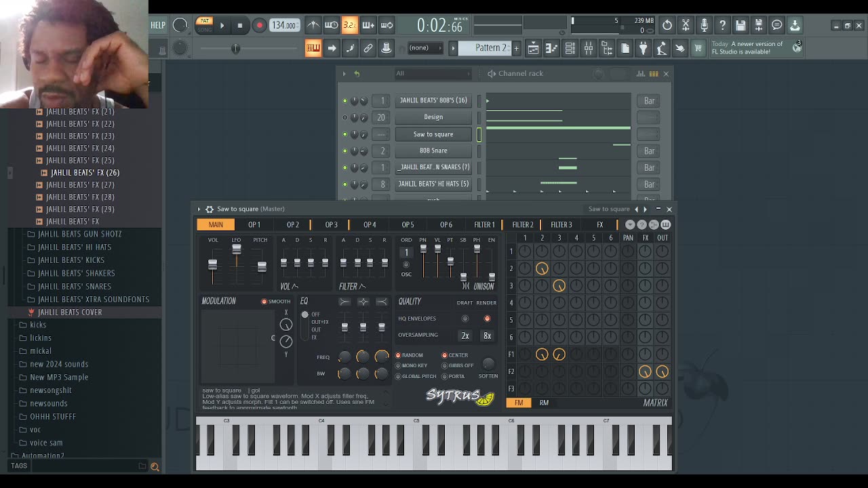The width and height of the screenshot is (868, 488).
Task: Toggle mute LED for 808 Snare channel
Action: tap(344, 151)
